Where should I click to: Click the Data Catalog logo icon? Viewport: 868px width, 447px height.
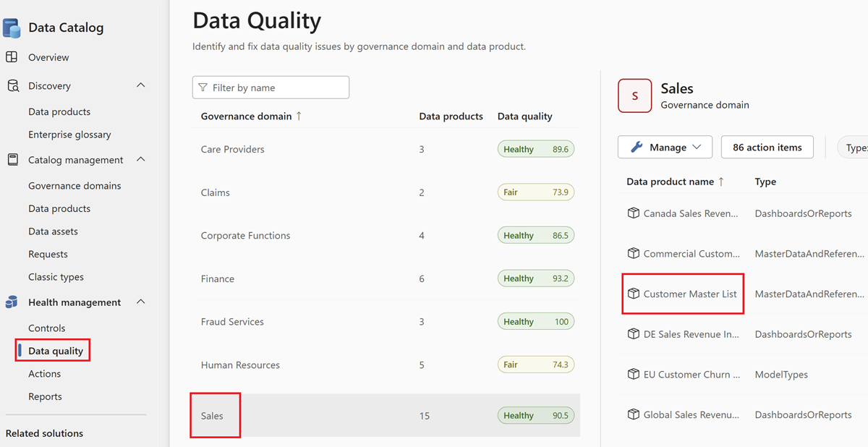[12, 28]
